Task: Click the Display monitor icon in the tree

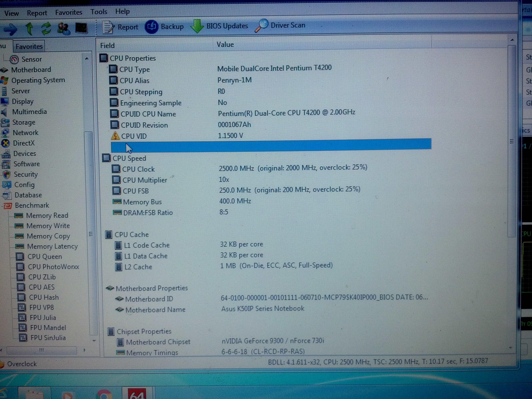Action: click(5, 102)
